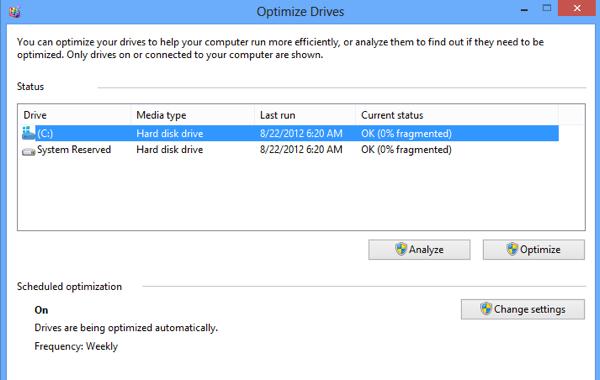The image size is (600, 380).
Task: Close the Optimize Drives window
Action: 577,8
